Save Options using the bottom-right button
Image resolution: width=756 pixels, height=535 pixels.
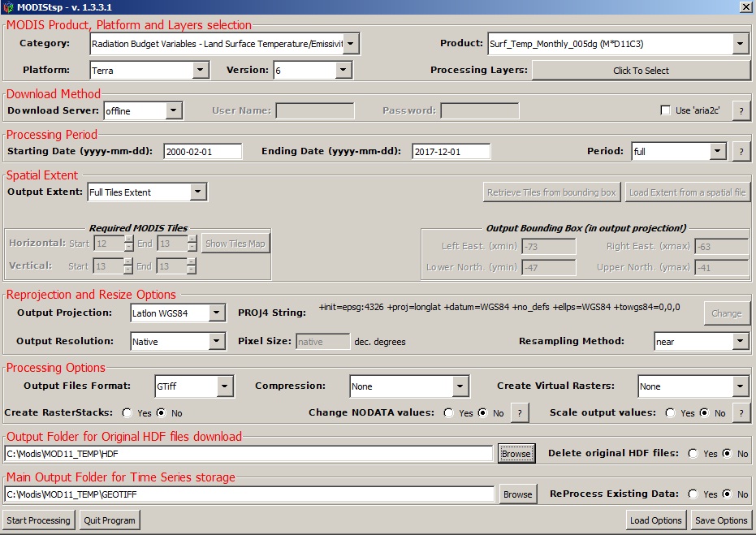720,520
